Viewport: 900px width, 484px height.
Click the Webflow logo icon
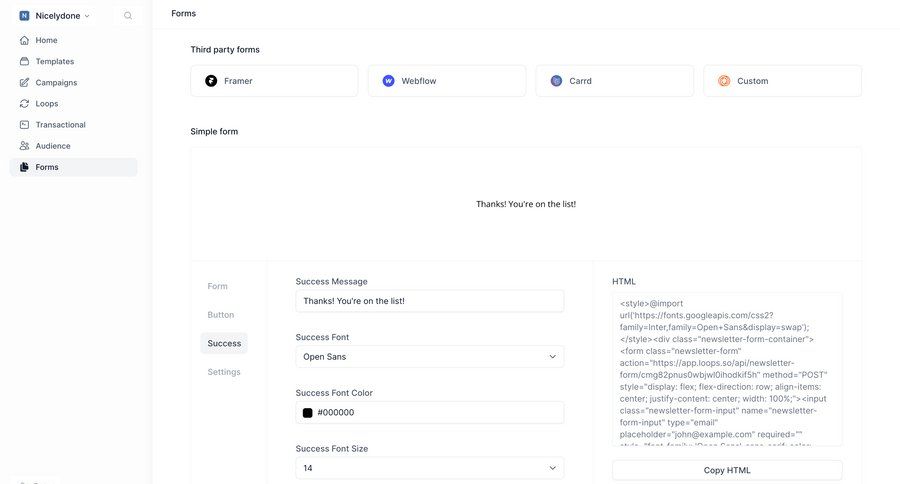[388, 81]
